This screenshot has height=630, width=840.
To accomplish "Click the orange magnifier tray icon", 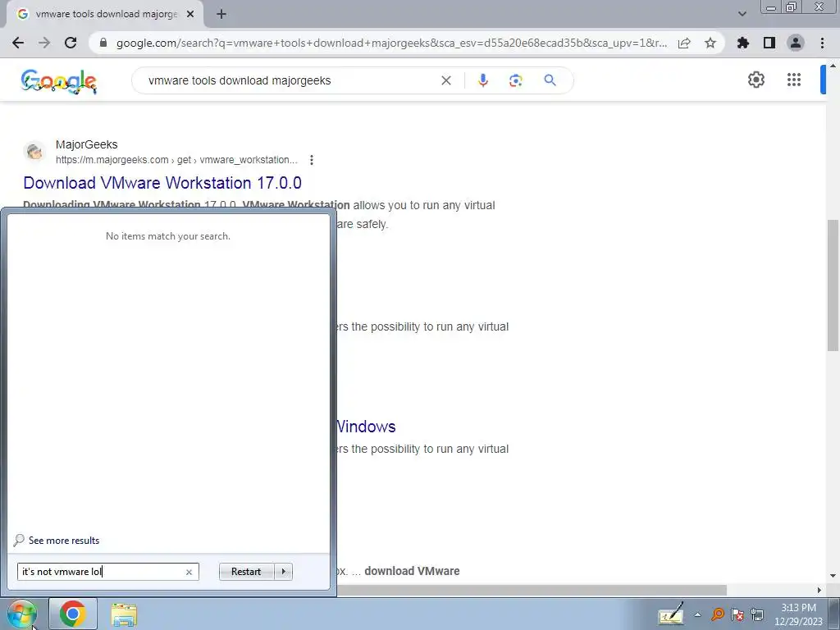I will (x=717, y=614).
